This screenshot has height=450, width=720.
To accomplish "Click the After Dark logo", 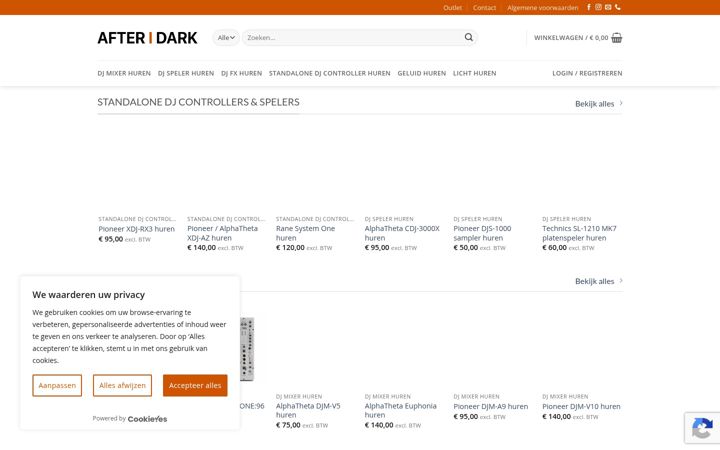I will point(147,38).
